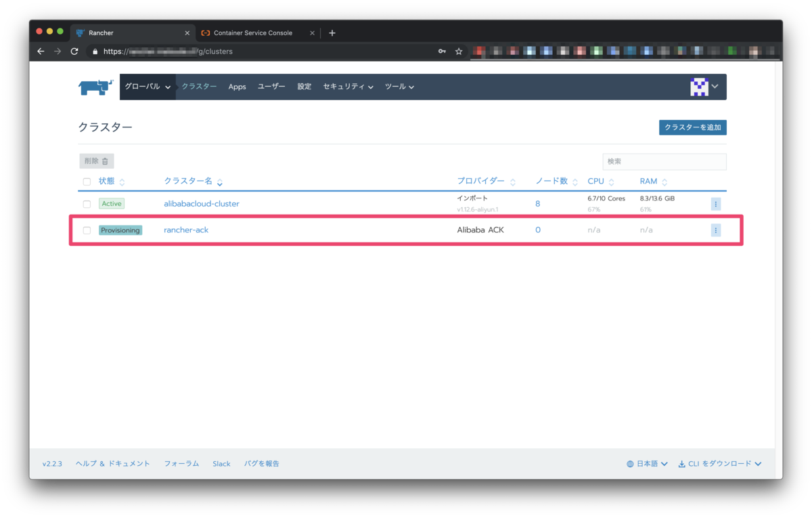Go forward in browser history
Screen dimensions: 812x518
coord(58,51)
